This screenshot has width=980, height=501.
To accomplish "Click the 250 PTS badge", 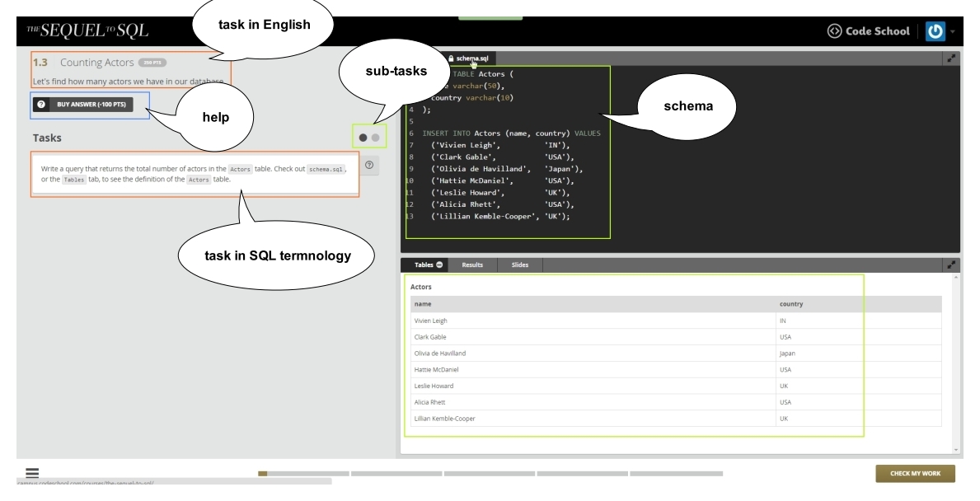I will tap(152, 63).
